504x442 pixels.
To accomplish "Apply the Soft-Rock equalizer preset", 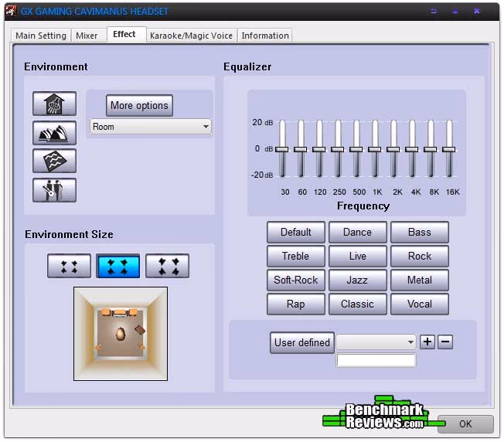I will [x=296, y=280].
